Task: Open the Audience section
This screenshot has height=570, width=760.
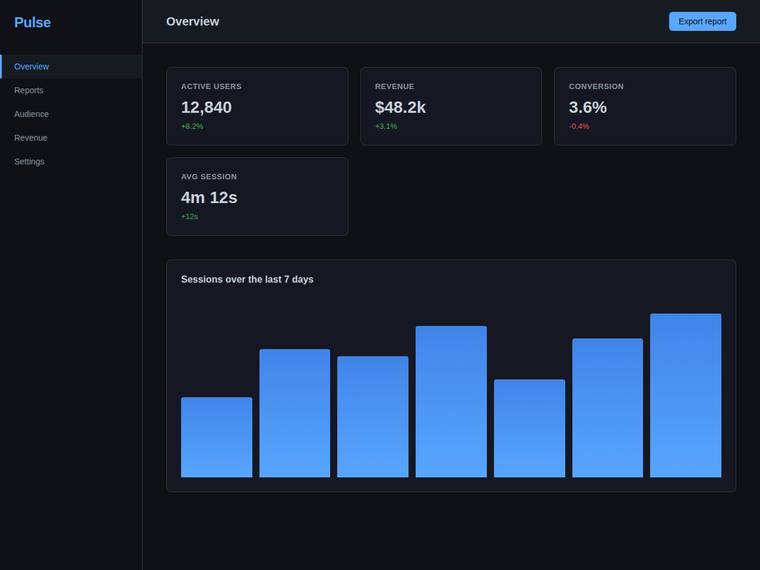Action: tap(71, 114)
